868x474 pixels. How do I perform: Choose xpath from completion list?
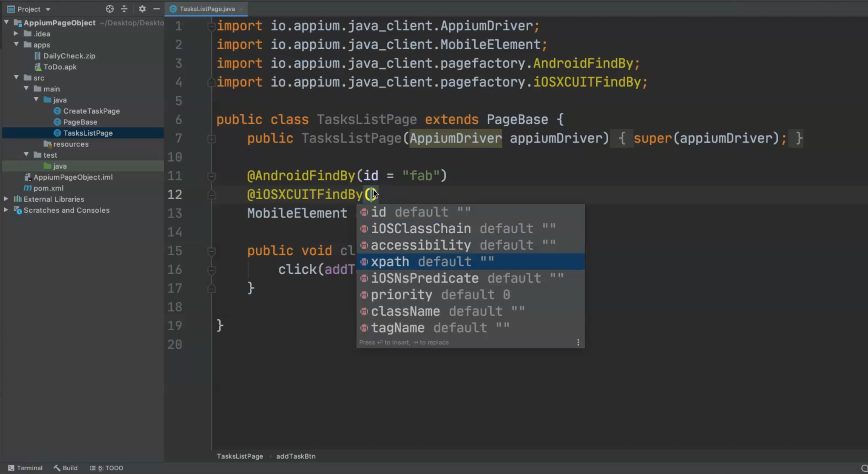pyautogui.click(x=390, y=262)
